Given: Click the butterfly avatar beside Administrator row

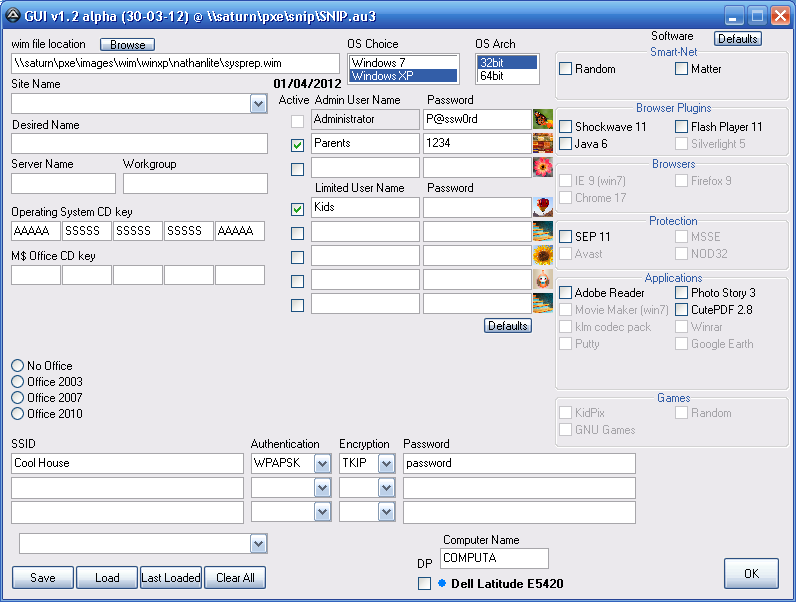Looking at the screenshot, I should (543, 119).
